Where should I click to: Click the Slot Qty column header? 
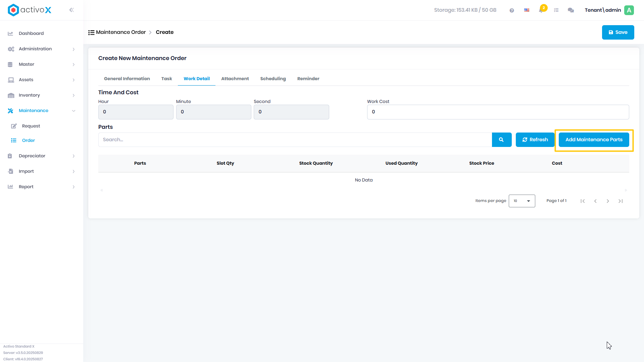pyautogui.click(x=225, y=163)
